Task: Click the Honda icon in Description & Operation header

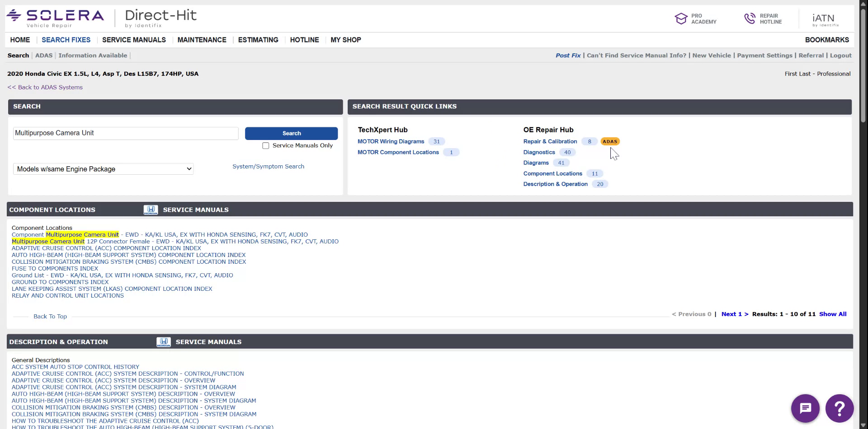Action: click(x=163, y=342)
